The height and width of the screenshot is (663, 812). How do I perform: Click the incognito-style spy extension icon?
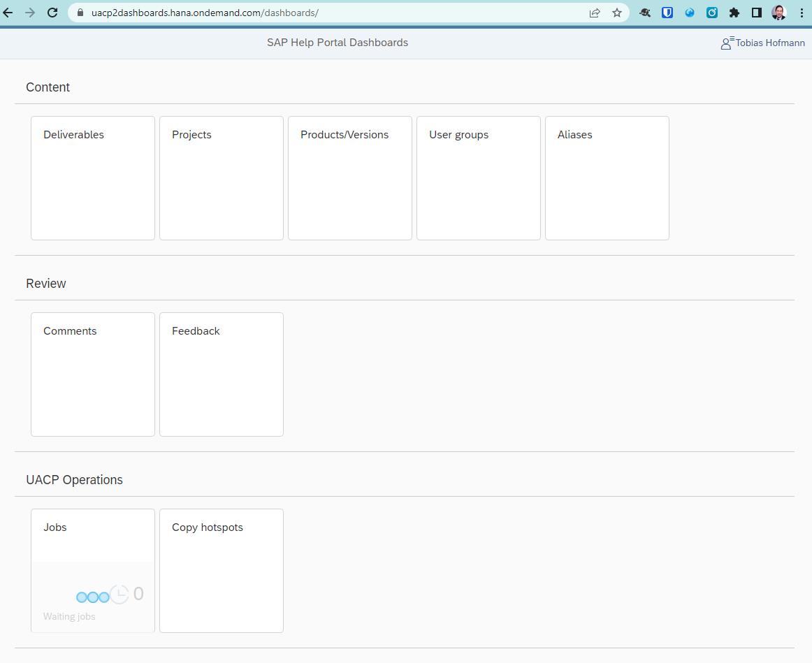(645, 13)
